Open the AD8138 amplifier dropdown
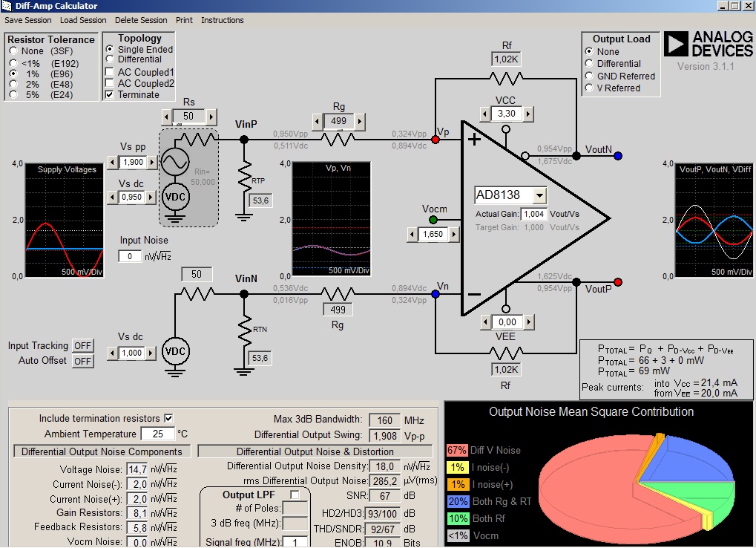The width and height of the screenshot is (756, 548). click(x=539, y=195)
